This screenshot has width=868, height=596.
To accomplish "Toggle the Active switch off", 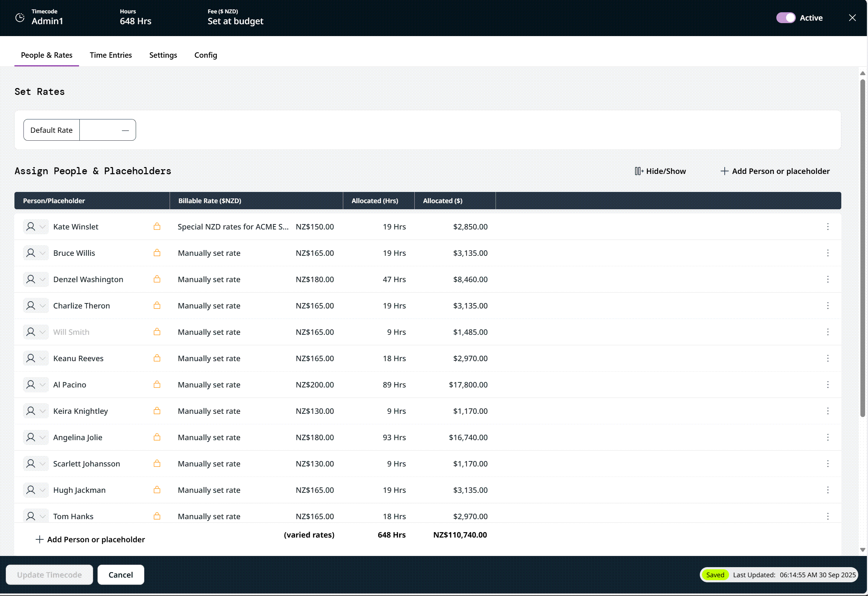I will (785, 18).
